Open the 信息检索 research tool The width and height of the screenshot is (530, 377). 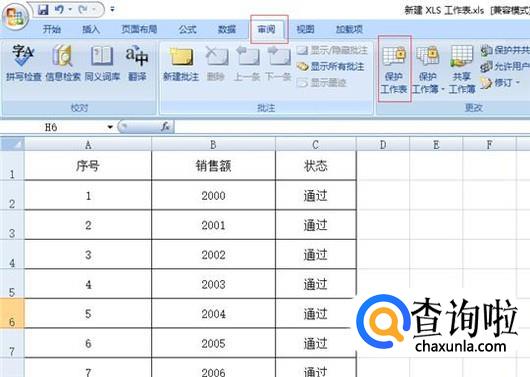tap(63, 63)
